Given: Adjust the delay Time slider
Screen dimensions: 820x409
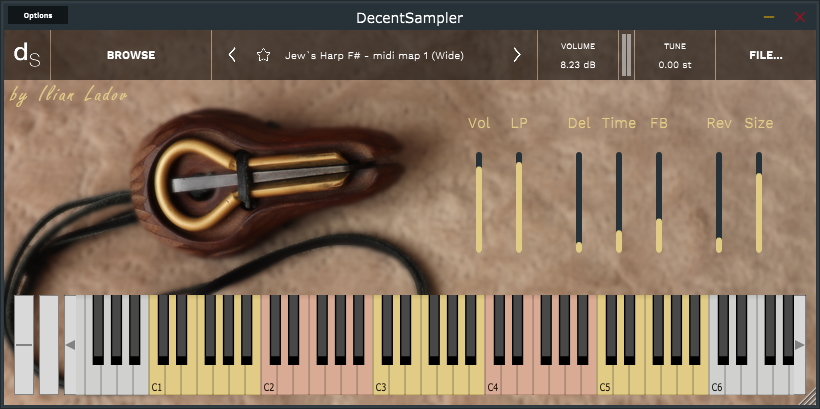Looking at the screenshot, I should click(x=619, y=202).
